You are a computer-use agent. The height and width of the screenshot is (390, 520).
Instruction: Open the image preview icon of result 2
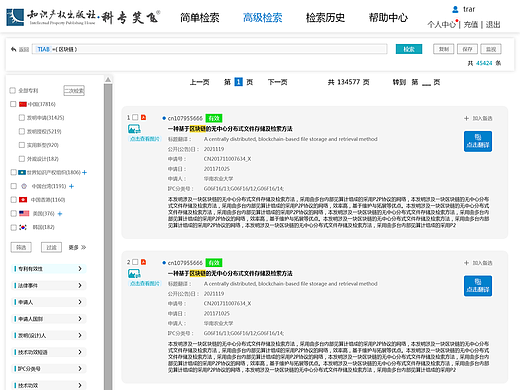click(134, 273)
